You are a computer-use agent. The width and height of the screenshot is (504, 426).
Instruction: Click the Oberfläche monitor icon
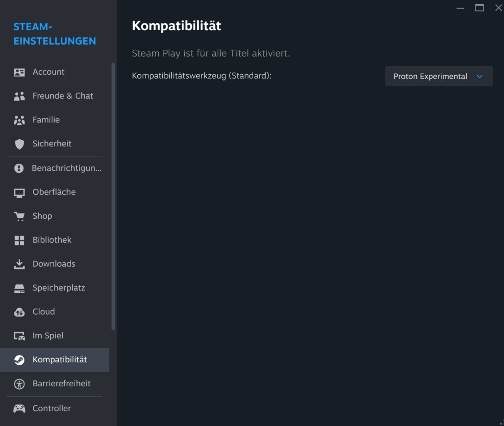19,193
